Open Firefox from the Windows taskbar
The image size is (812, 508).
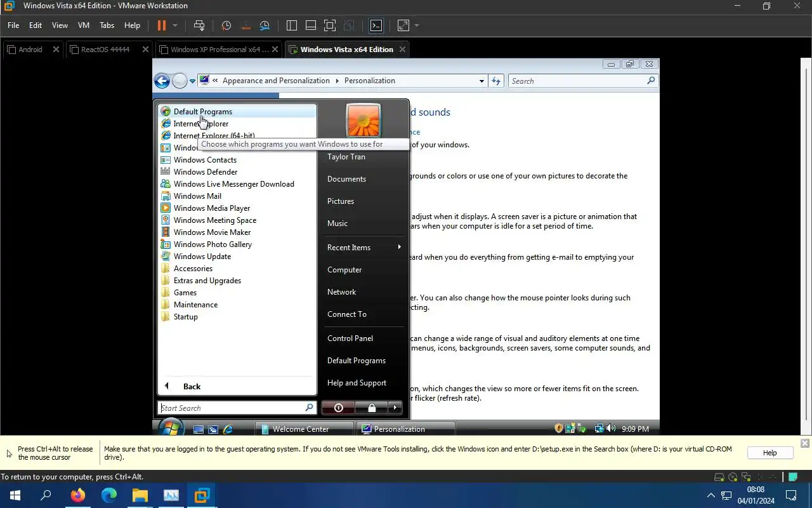(77, 495)
